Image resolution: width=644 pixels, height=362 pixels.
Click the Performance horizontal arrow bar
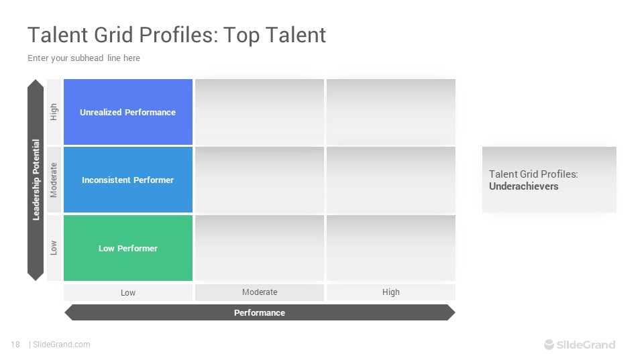(x=260, y=312)
